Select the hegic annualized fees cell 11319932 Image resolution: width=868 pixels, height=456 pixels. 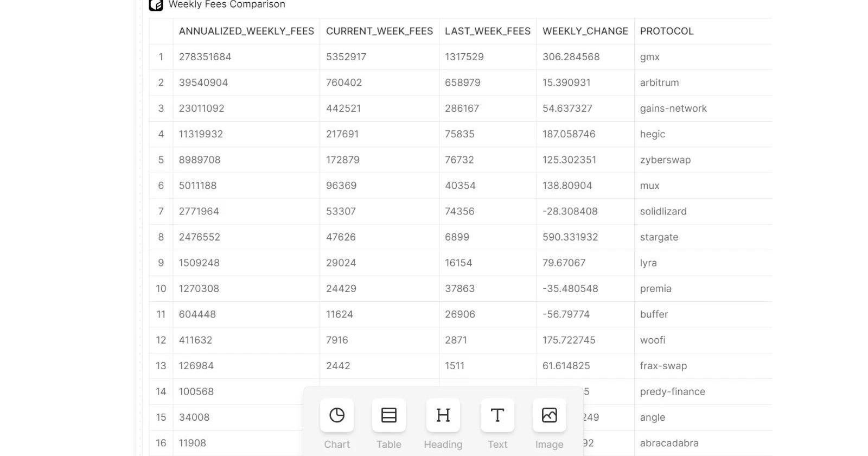(x=201, y=134)
